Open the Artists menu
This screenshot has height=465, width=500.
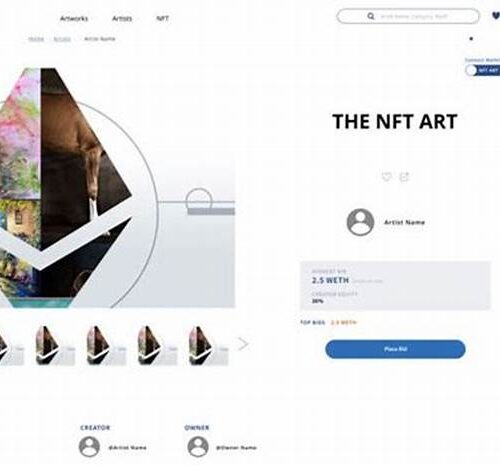pyautogui.click(x=122, y=19)
